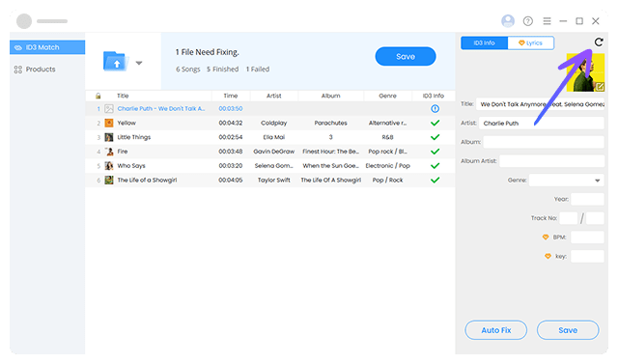Click the edit icon on album cover
This screenshot has width=618, height=364.
[600, 86]
